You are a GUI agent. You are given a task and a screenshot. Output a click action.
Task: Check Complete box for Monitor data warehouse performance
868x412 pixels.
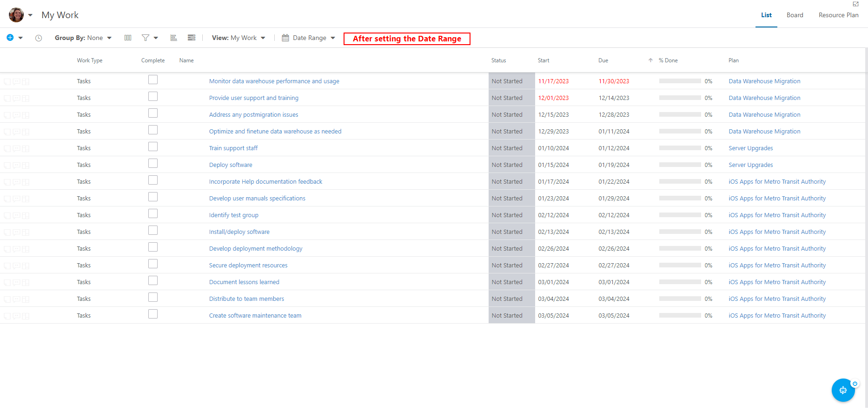point(153,80)
